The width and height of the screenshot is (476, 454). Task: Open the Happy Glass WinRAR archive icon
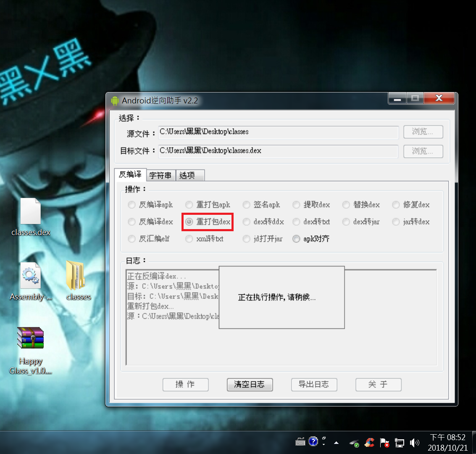30,350
